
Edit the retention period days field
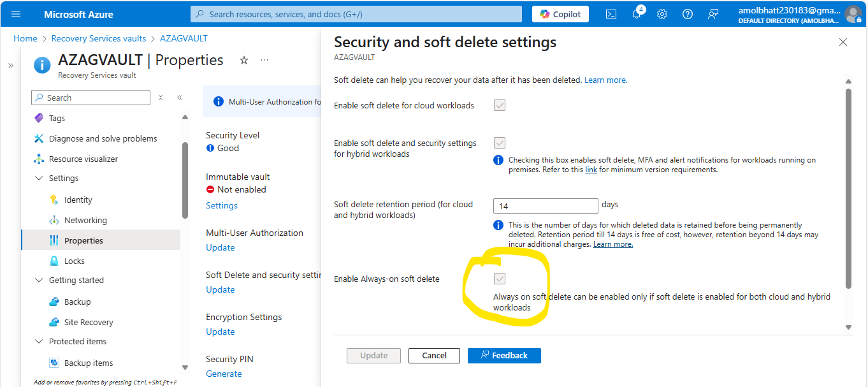(545, 205)
